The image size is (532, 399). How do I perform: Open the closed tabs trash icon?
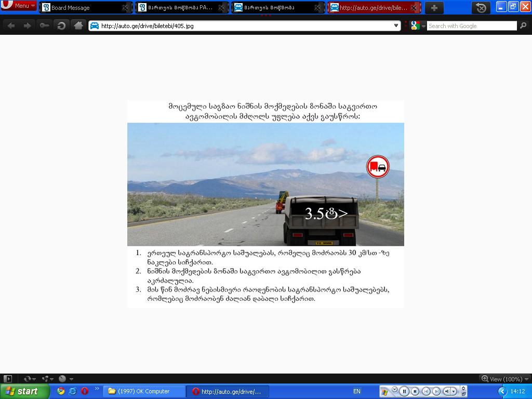coord(481,7)
